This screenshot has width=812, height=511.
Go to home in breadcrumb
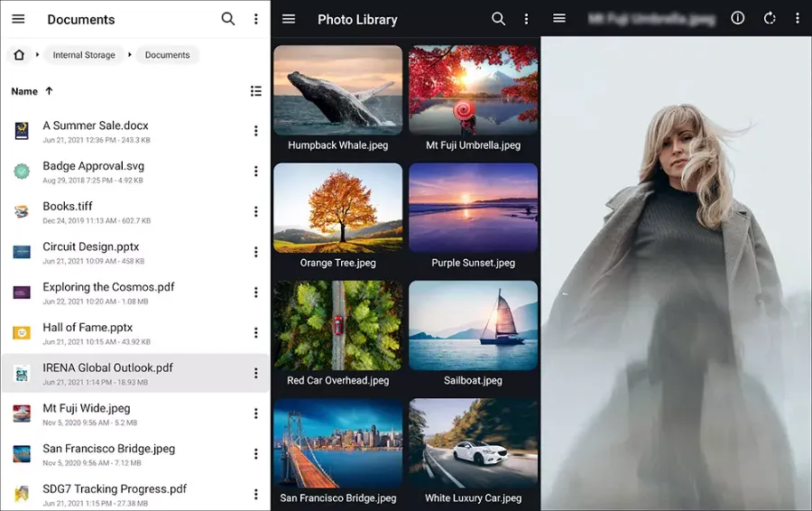pyautogui.click(x=19, y=55)
